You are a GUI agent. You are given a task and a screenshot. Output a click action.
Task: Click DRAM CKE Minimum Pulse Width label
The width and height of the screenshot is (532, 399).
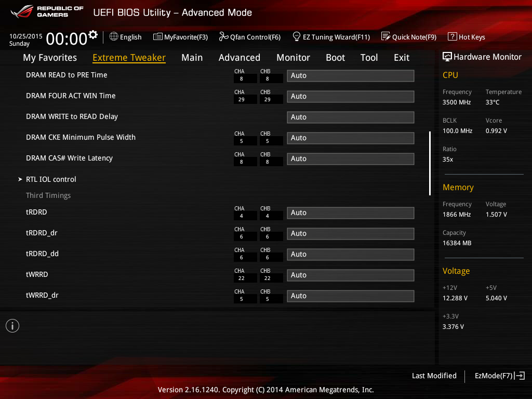coord(81,137)
